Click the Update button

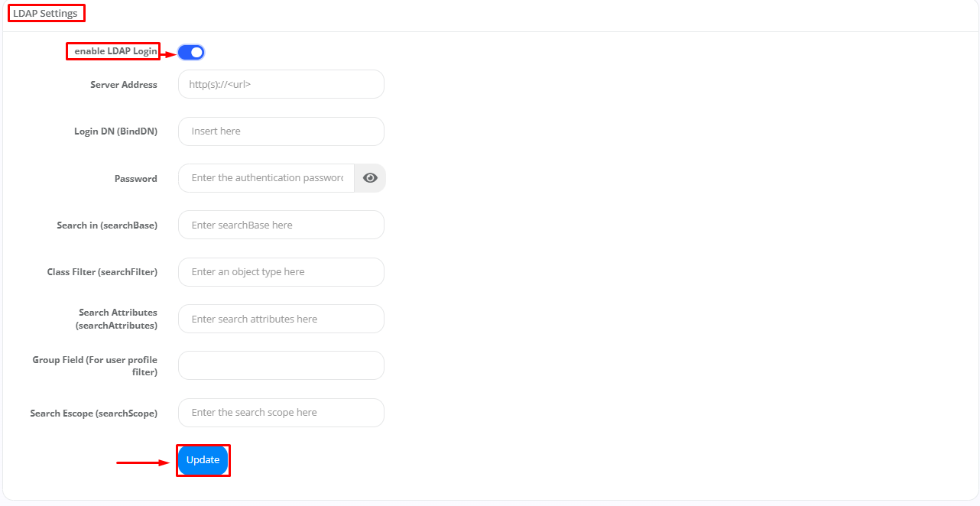coord(203,460)
